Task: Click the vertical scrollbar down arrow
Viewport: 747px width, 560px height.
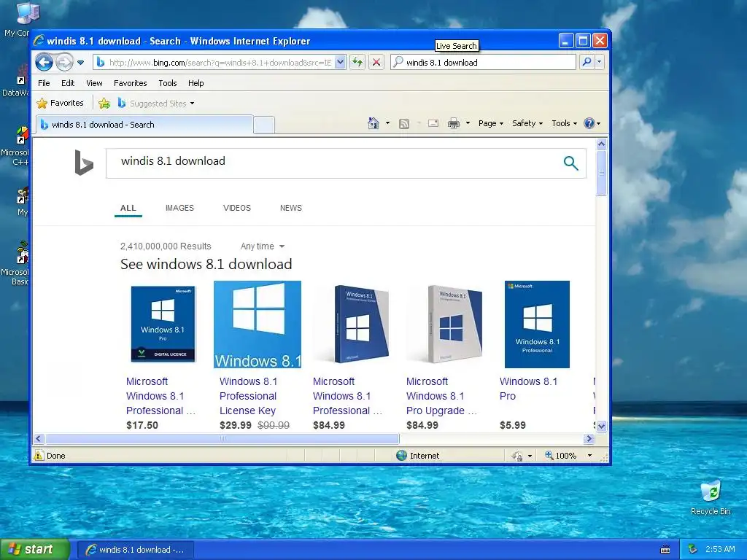Action: pyautogui.click(x=601, y=426)
